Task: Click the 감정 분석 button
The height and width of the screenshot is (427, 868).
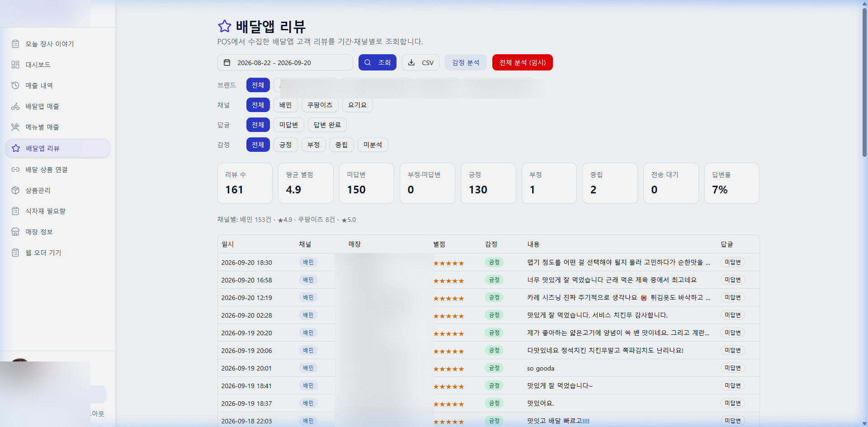Action: [x=466, y=62]
